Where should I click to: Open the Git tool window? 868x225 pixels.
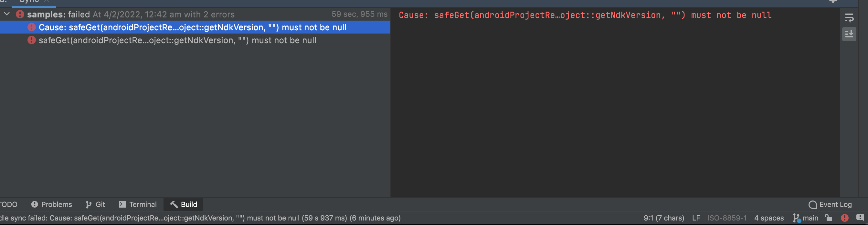(95, 204)
